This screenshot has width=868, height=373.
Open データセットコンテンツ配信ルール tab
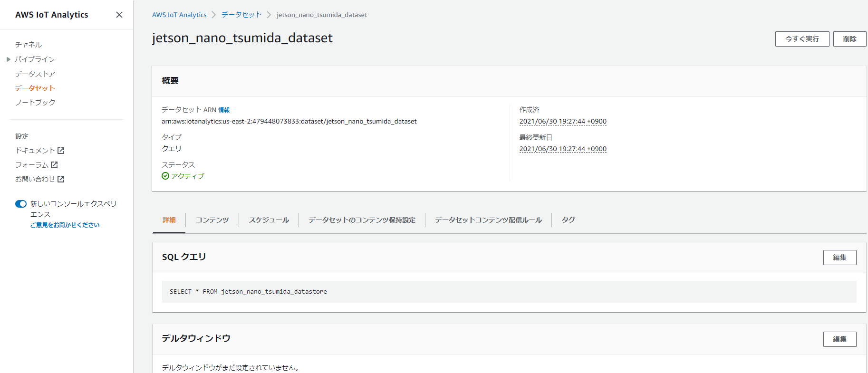pos(488,220)
